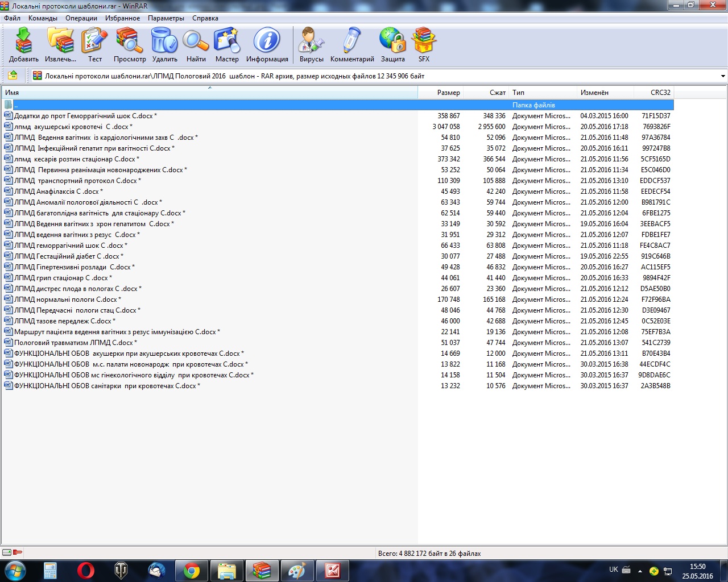Click the green tray notification icon
Screen dimensions: 728x582
click(x=654, y=571)
